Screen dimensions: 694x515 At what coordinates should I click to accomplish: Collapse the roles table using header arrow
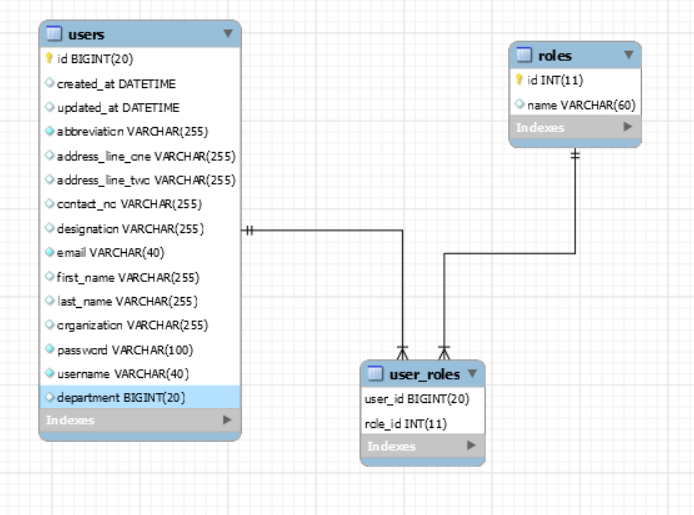[x=628, y=56]
